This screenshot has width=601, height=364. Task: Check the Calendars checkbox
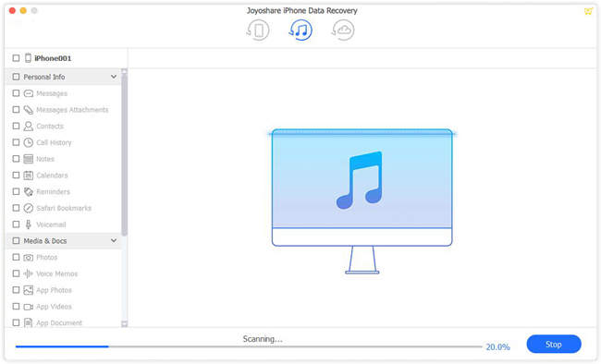click(16, 176)
